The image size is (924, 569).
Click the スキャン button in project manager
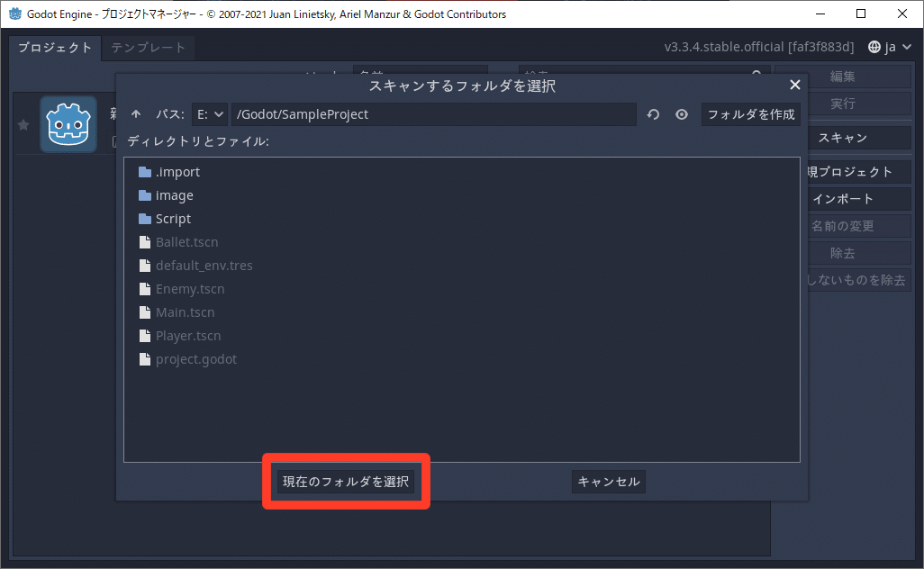[x=858, y=138]
